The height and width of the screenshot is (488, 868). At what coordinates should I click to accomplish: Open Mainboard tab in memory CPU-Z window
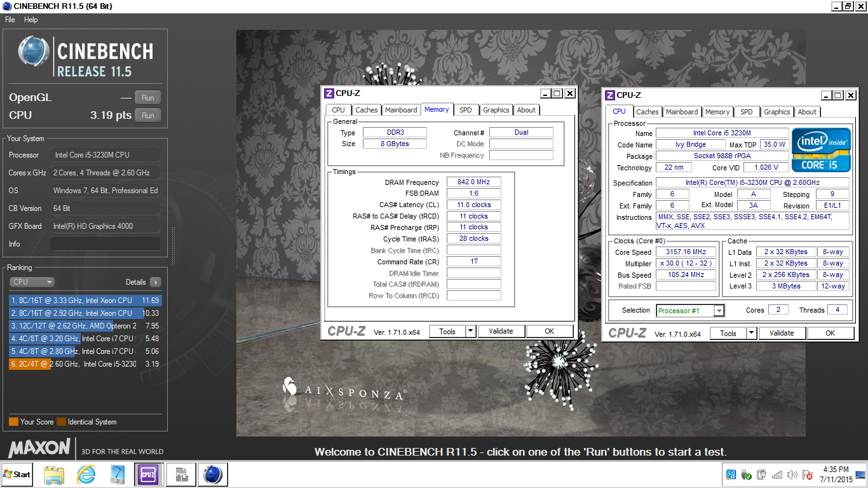tap(402, 110)
